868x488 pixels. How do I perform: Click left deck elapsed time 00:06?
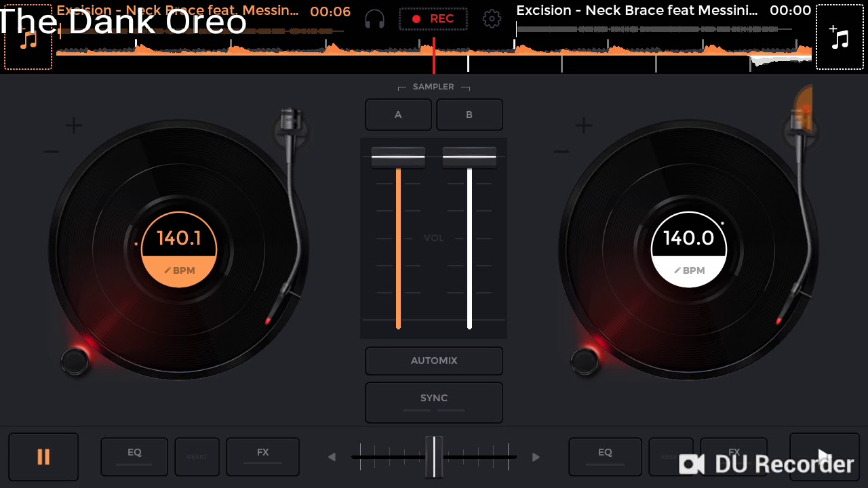coord(330,11)
